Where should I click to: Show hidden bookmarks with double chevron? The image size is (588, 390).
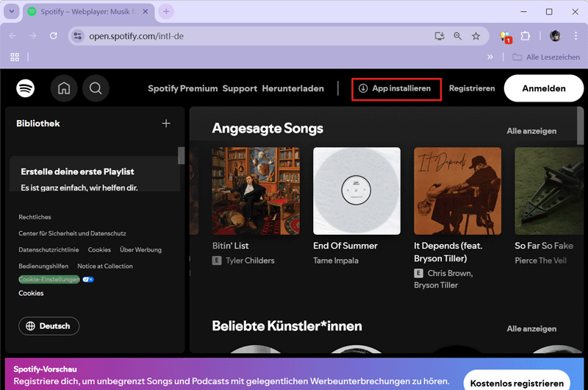pyautogui.click(x=490, y=57)
